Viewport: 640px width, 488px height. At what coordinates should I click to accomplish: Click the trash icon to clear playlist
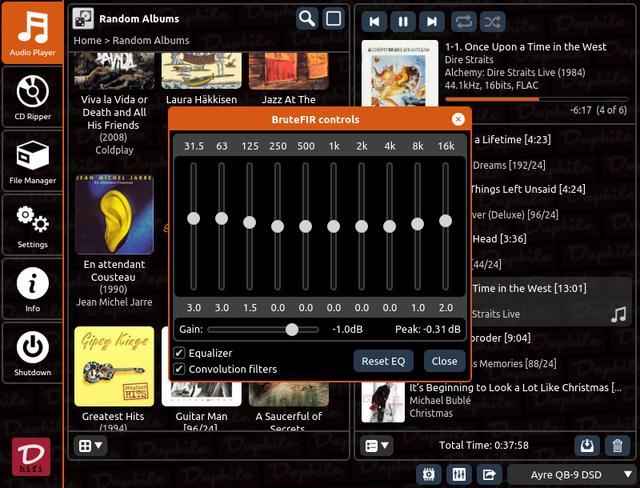click(x=617, y=445)
